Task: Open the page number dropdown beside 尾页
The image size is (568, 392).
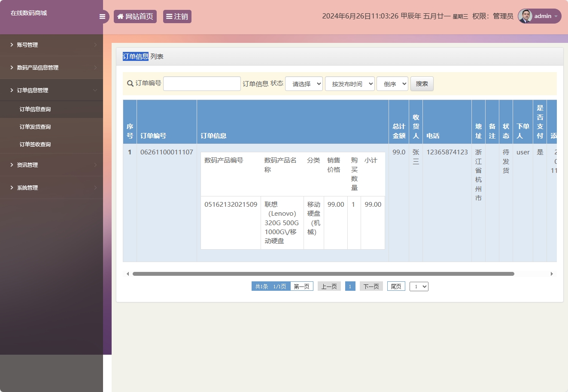Action: coord(419,286)
